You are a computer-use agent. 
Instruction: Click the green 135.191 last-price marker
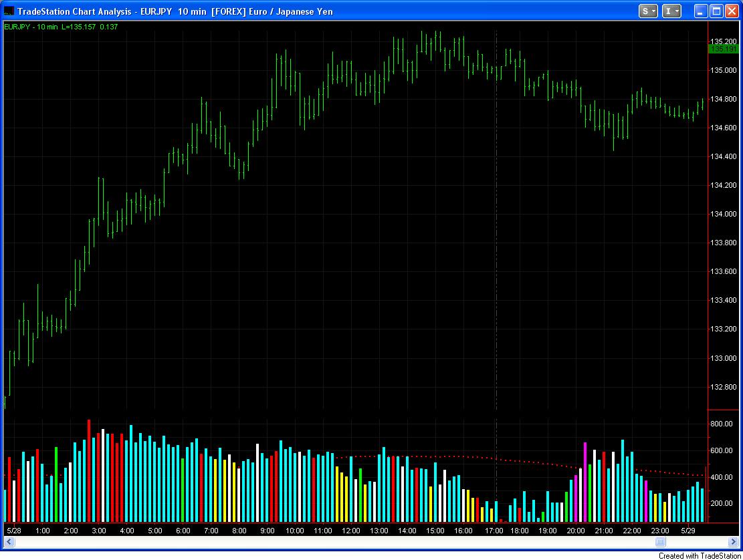(723, 49)
